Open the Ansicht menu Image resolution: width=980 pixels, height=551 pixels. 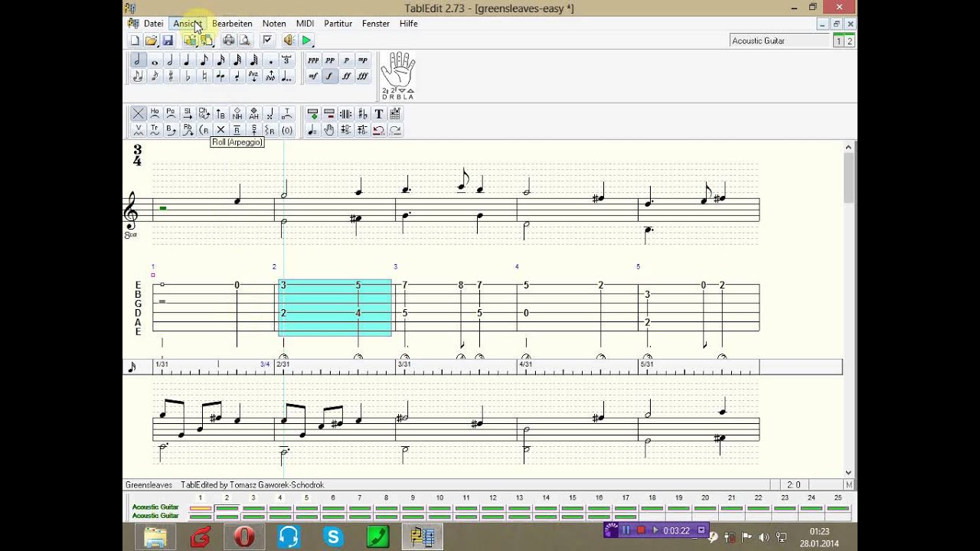[x=188, y=24]
